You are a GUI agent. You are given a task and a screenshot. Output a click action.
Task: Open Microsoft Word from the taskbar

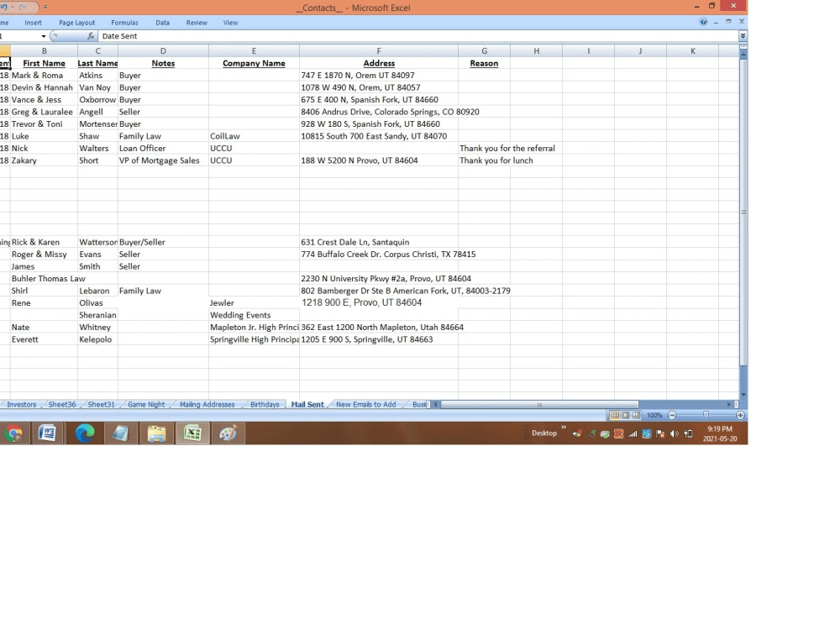click(47, 433)
